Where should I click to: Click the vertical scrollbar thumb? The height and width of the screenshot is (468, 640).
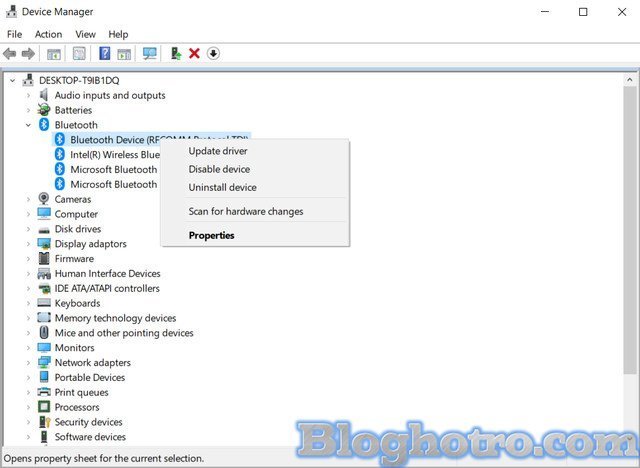coord(630,230)
